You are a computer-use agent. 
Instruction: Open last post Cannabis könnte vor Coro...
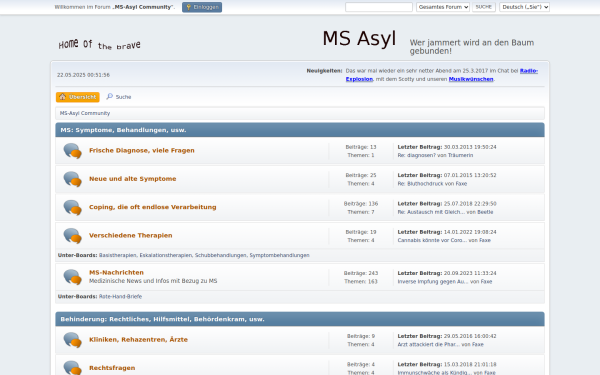click(432, 240)
